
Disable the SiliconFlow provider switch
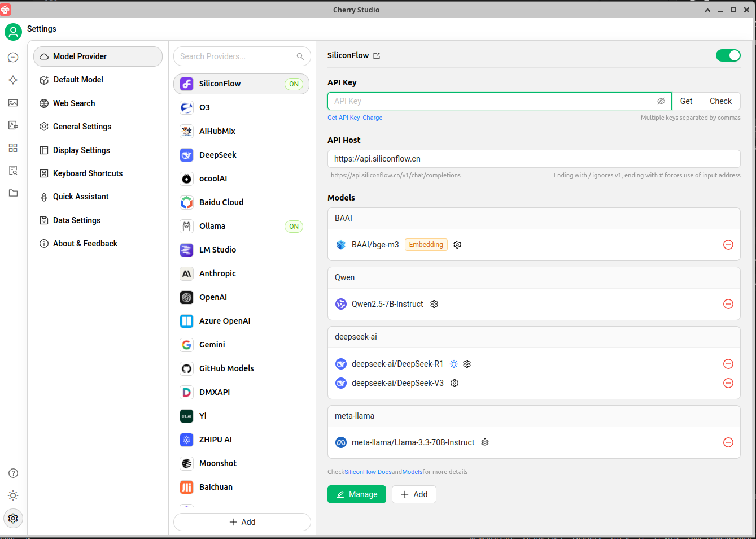(x=728, y=55)
